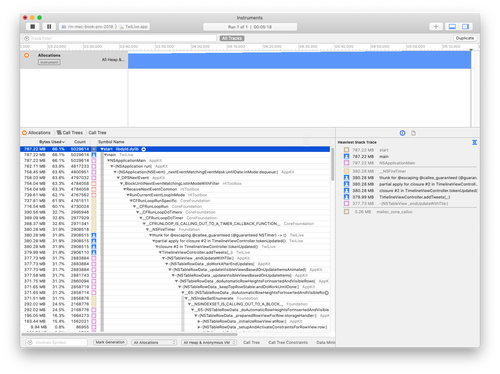Sort by Symbol Name column header

click(111, 142)
